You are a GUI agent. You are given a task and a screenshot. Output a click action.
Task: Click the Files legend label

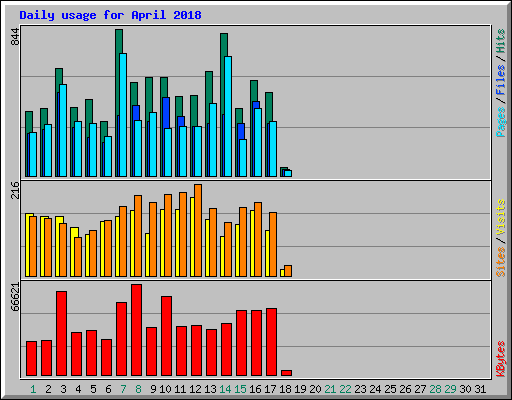coord(500,79)
